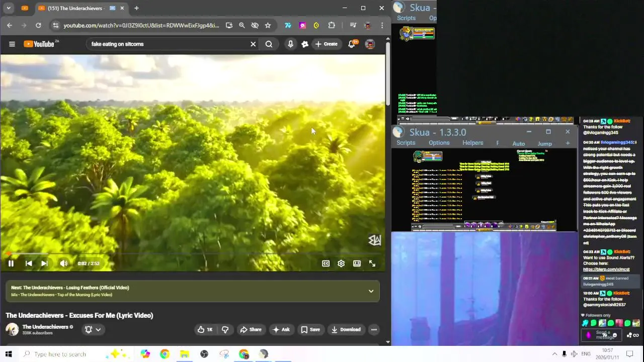Image resolution: width=644 pixels, height=362 pixels.
Task: Open YouTube account avatar menu
Action: coord(370,44)
